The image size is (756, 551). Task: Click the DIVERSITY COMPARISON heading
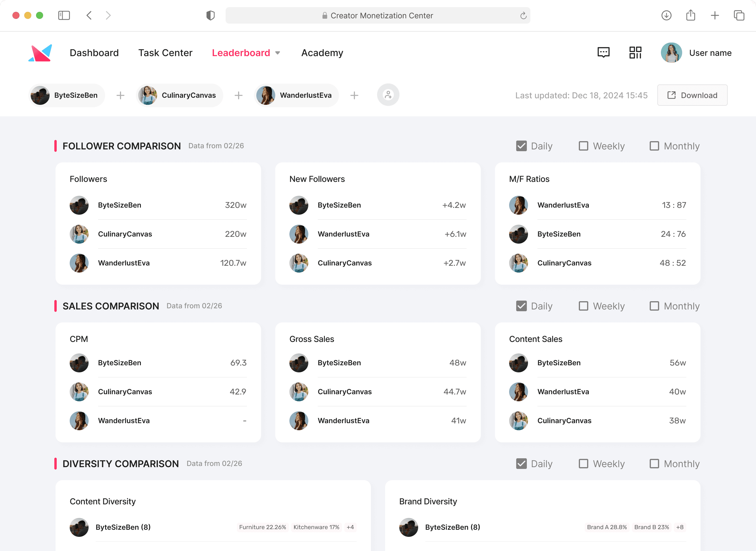coord(121,464)
